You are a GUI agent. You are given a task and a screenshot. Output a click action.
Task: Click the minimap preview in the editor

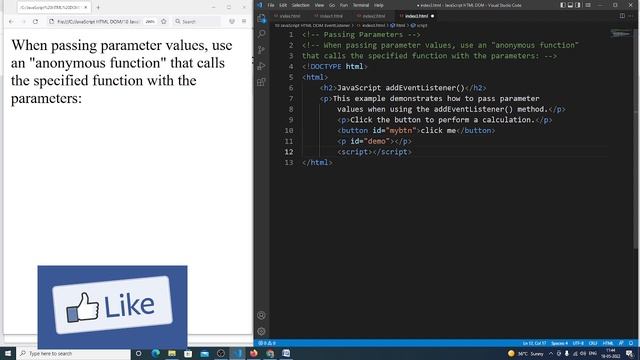click(x=621, y=34)
